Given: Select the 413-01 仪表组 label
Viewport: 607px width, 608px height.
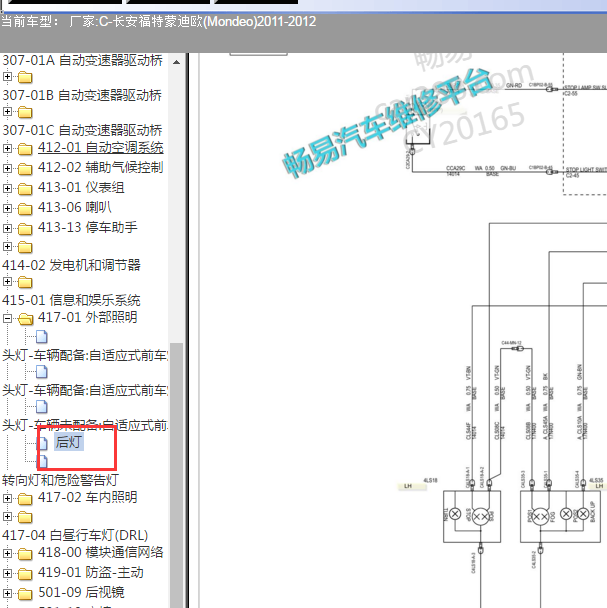Looking at the screenshot, I should (x=81, y=188).
